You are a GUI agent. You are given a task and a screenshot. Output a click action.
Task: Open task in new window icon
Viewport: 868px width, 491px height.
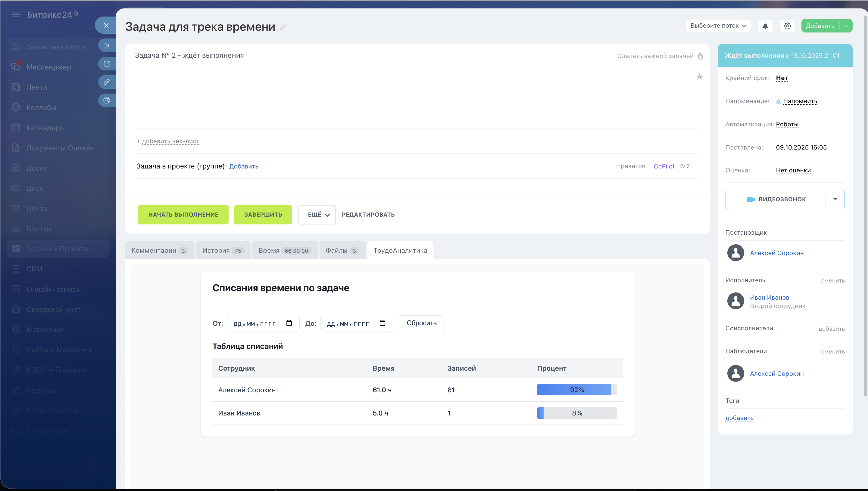pos(107,64)
